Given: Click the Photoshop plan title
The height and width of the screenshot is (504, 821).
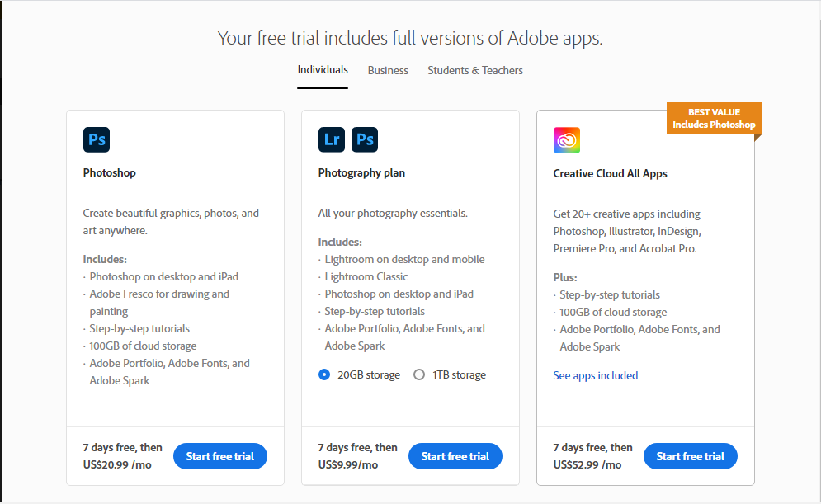Looking at the screenshot, I should [x=110, y=173].
